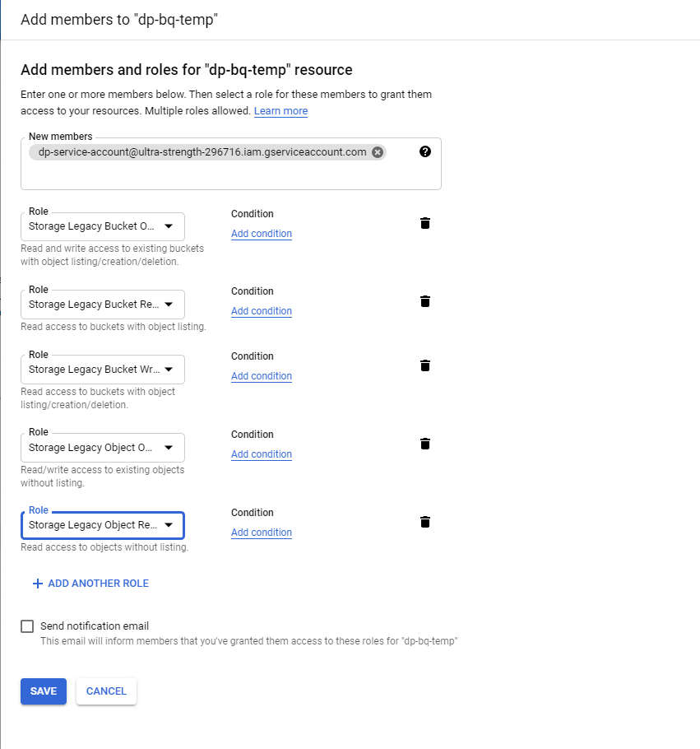Screen dimensions: 700x749
Task: Click the plus icon for adding another role
Action: pyautogui.click(x=37, y=584)
